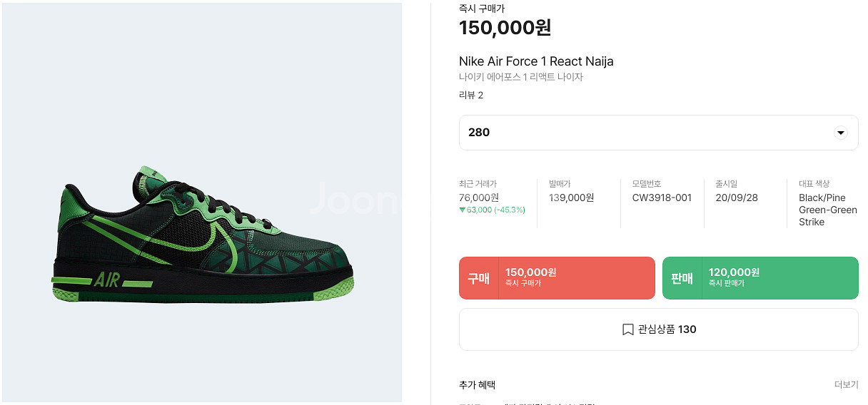Click the red 구매 buy button
868x405 pixels.
coord(557,278)
